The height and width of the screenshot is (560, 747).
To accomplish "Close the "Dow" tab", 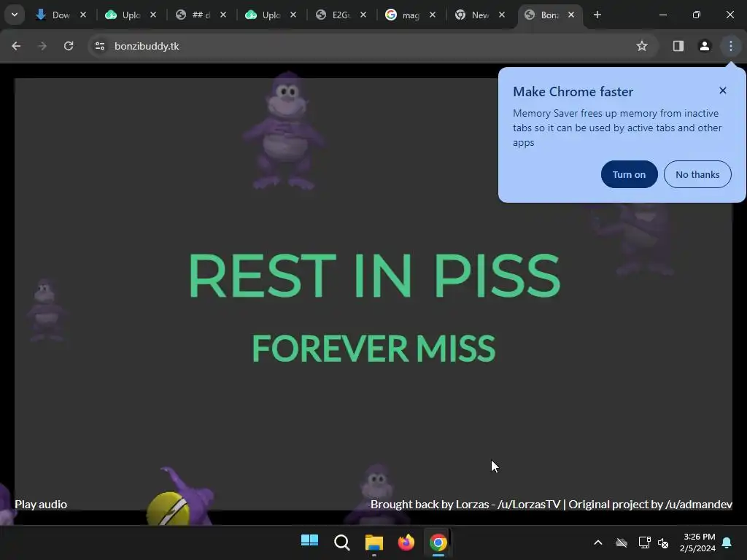I will point(83,15).
